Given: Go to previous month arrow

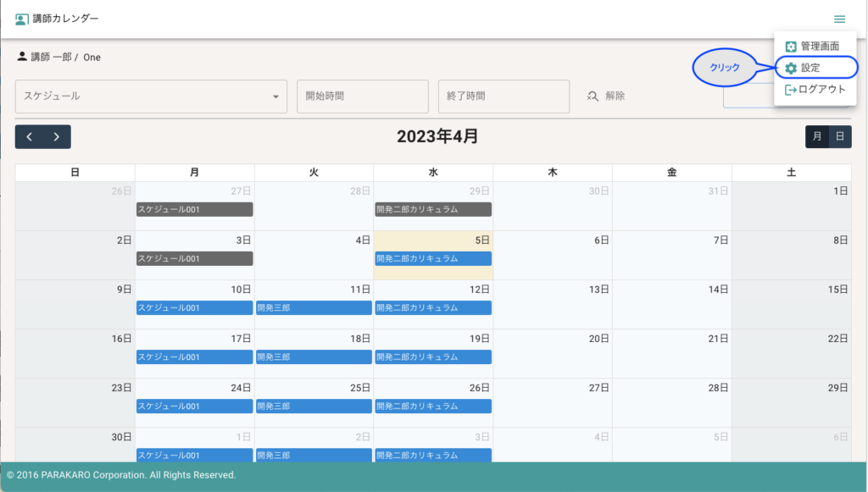Looking at the screenshot, I should coord(30,136).
